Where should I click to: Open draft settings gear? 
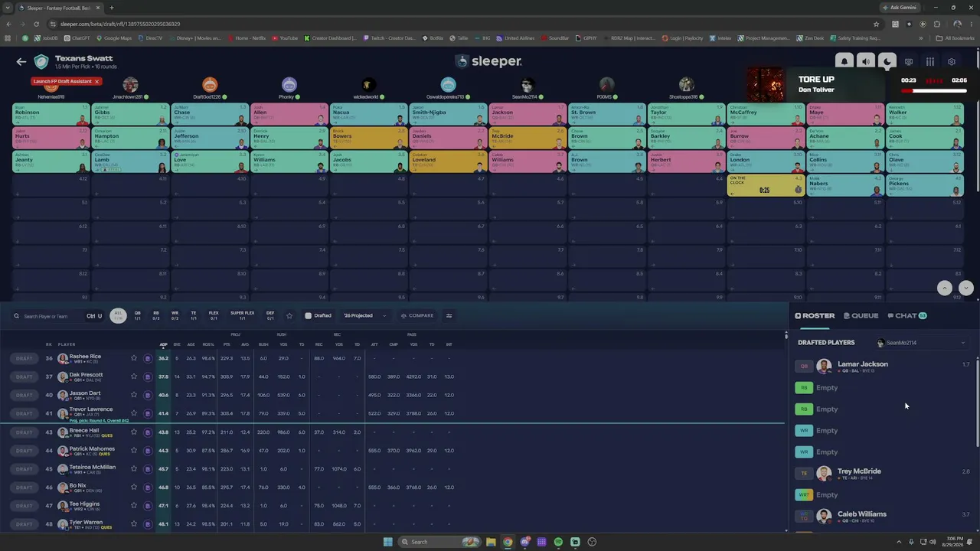tap(952, 62)
